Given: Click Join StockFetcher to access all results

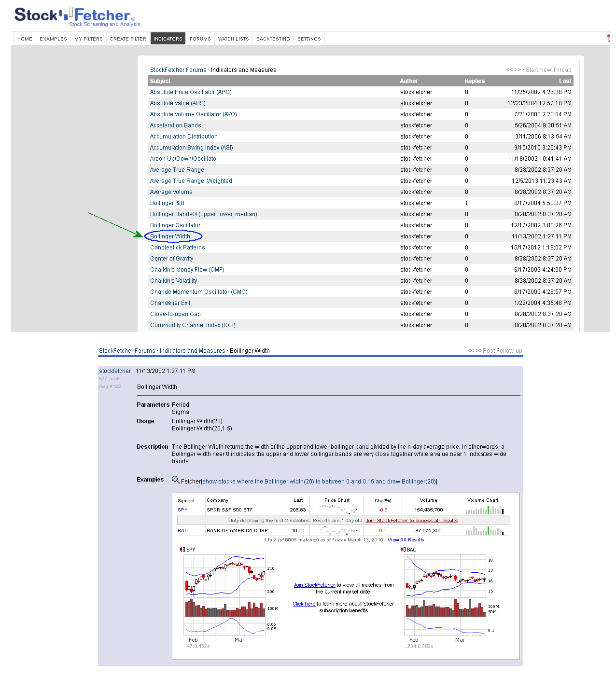Looking at the screenshot, I should pos(412,521).
